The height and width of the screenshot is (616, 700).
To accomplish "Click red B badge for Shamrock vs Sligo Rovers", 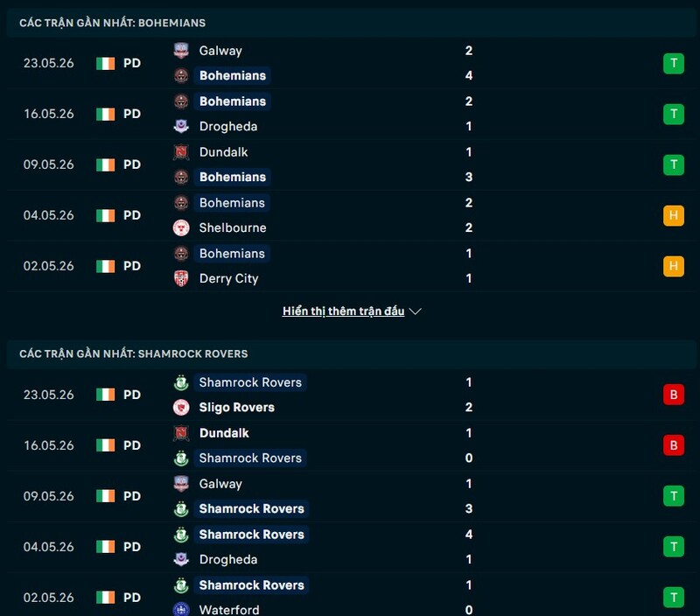I will point(674,395).
